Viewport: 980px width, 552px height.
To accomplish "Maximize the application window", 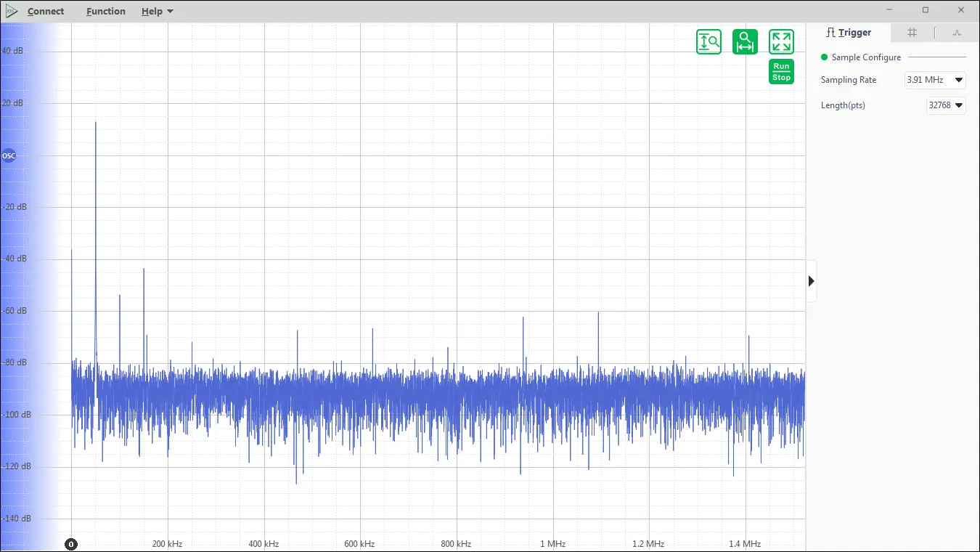I will [x=925, y=10].
